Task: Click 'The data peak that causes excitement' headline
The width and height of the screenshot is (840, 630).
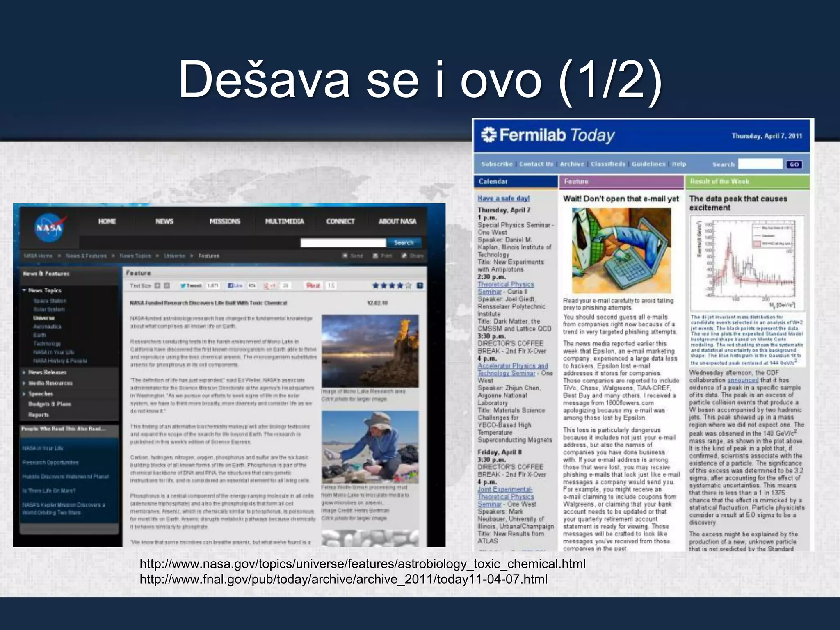Action: tap(738, 203)
